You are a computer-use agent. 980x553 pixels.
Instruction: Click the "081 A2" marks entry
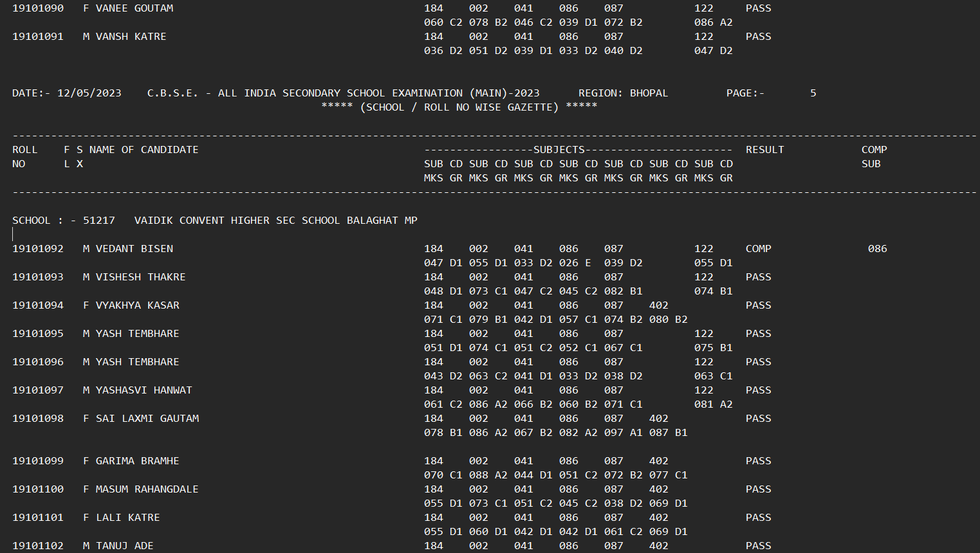point(714,404)
